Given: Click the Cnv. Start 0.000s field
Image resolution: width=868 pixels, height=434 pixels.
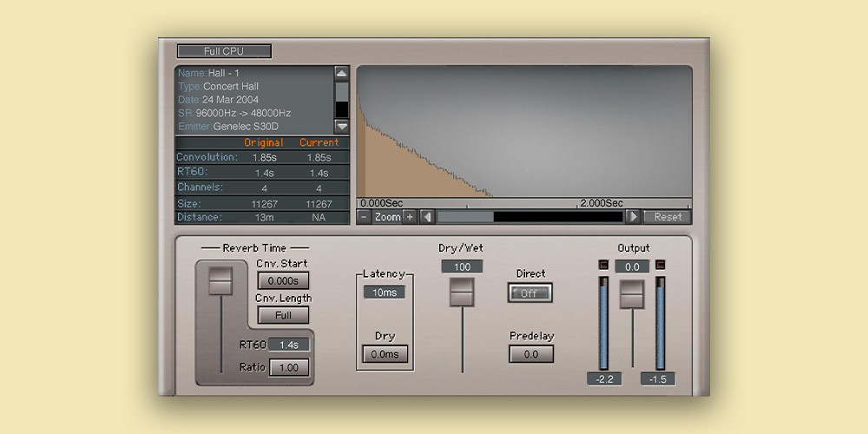Looking at the screenshot, I should point(283,280).
